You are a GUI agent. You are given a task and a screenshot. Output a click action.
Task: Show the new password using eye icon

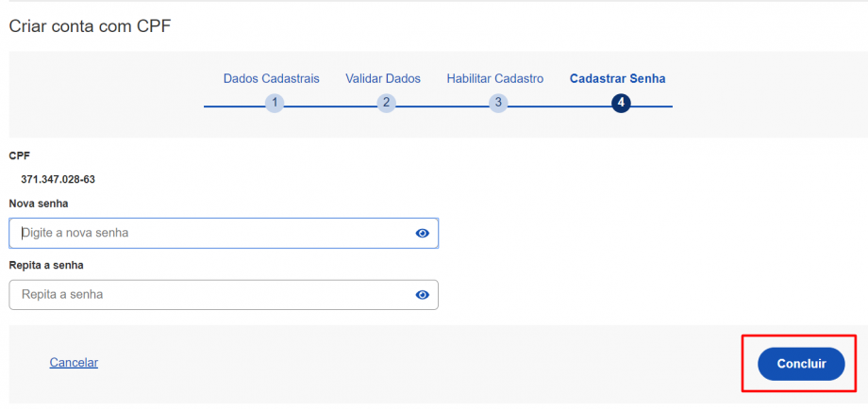coord(422,233)
